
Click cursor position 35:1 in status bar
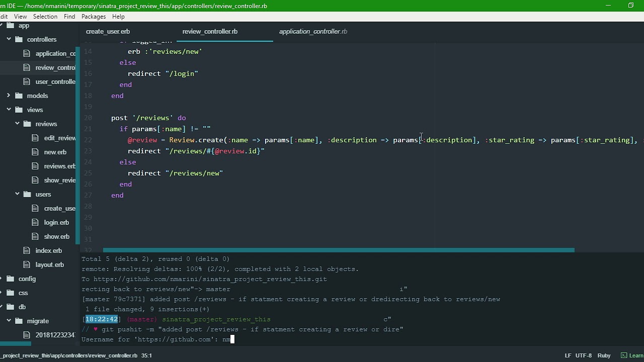[x=146, y=355]
